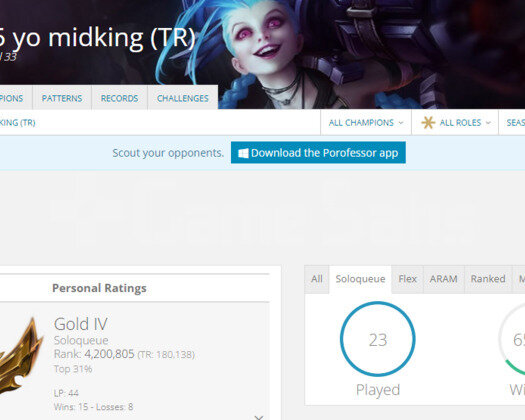Switch to the ARAM tab
This screenshot has width=525, height=420.
pyautogui.click(x=444, y=279)
